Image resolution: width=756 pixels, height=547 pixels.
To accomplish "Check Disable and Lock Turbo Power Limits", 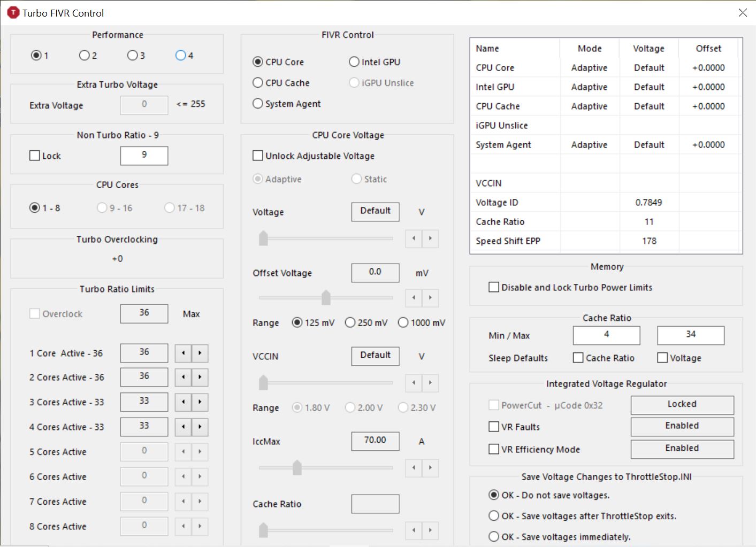I will click(x=494, y=287).
